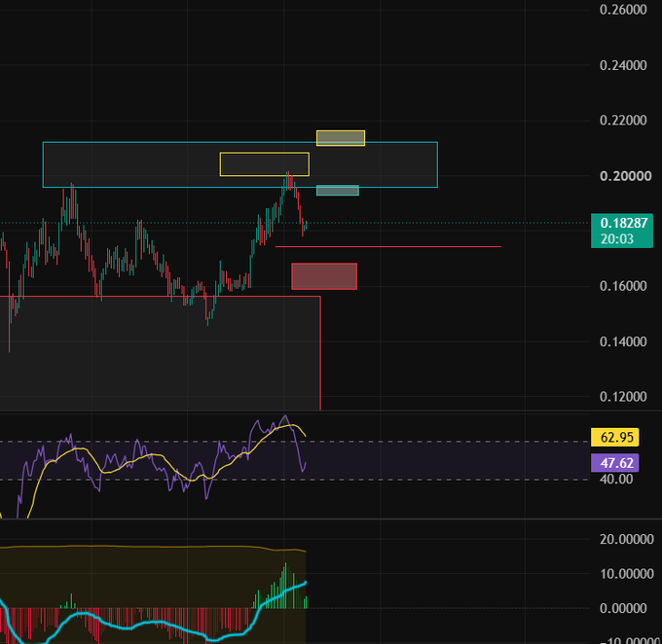
Task: Select the small teal filled rectangle drawing
Action: click(x=338, y=191)
